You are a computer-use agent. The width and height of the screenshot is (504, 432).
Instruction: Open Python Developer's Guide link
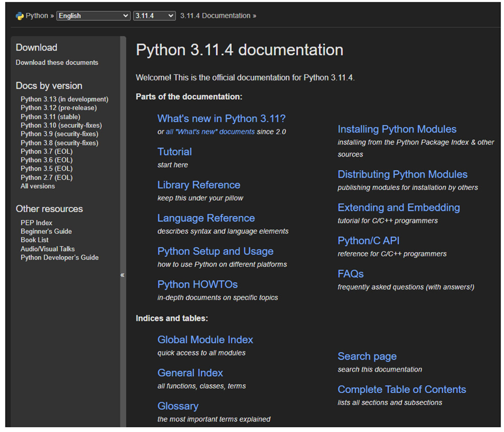pos(60,257)
